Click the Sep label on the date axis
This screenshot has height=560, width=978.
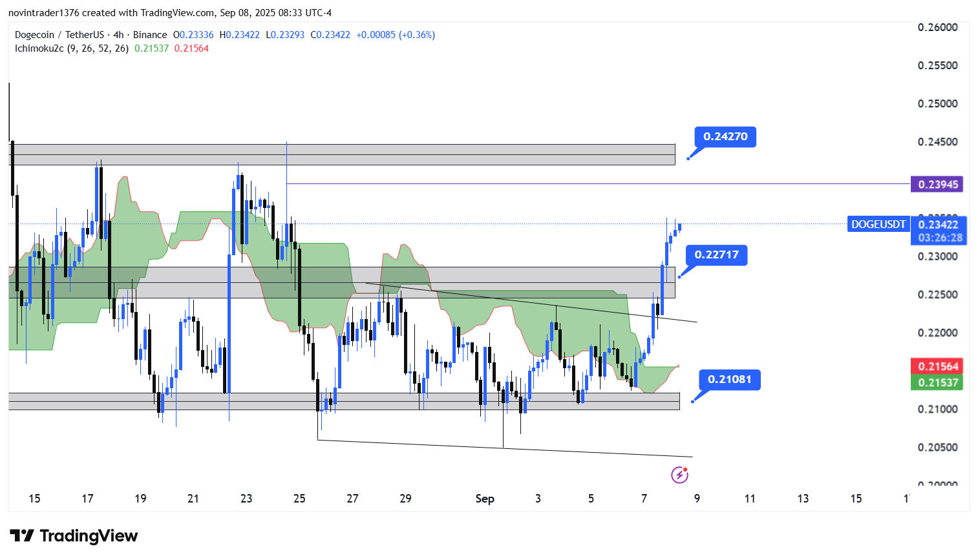pos(485,499)
